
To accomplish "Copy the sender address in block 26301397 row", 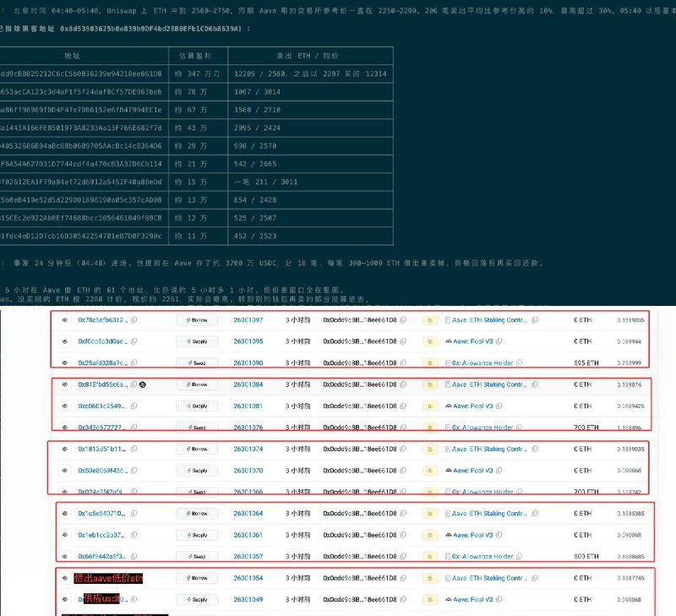I will point(403,320).
